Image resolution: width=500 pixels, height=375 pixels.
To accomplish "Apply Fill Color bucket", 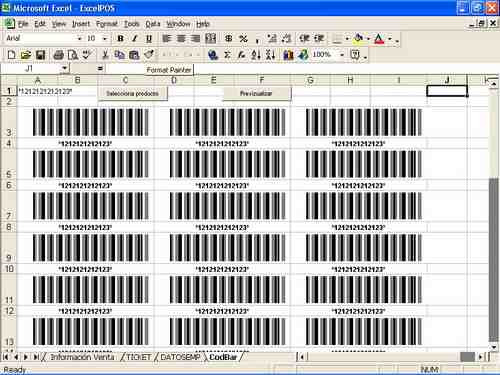I will (x=359, y=39).
